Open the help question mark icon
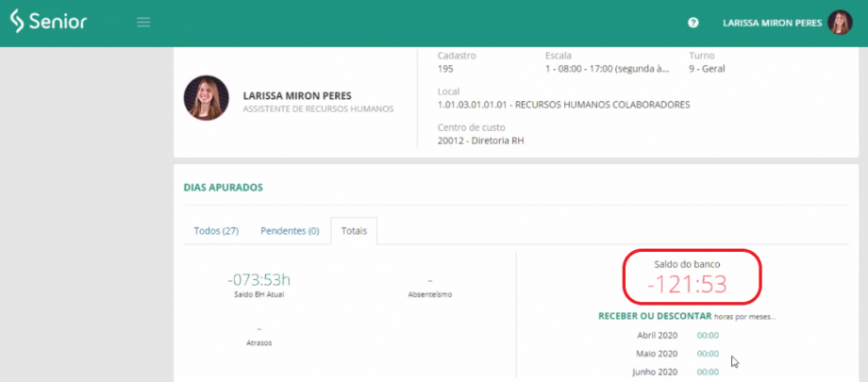 (693, 23)
